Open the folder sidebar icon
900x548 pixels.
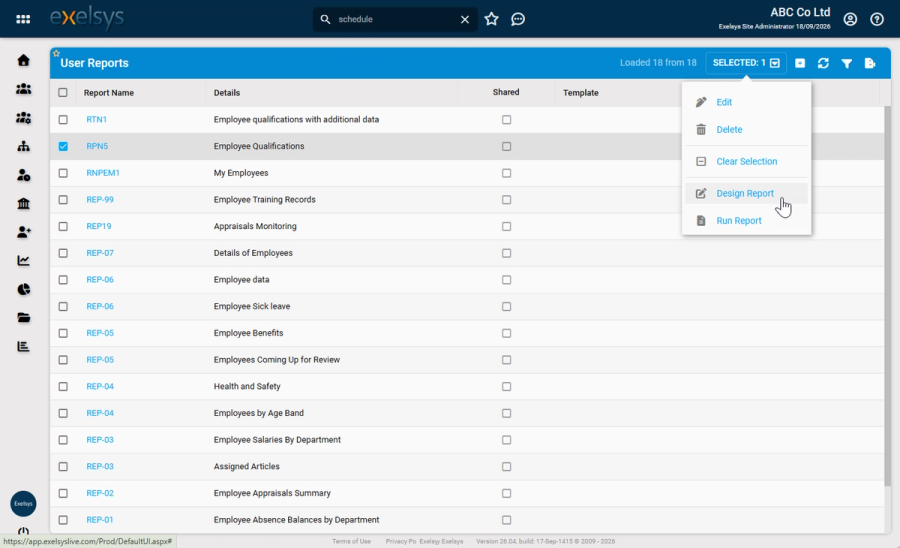pyautogui.click(x=24, y=318)
